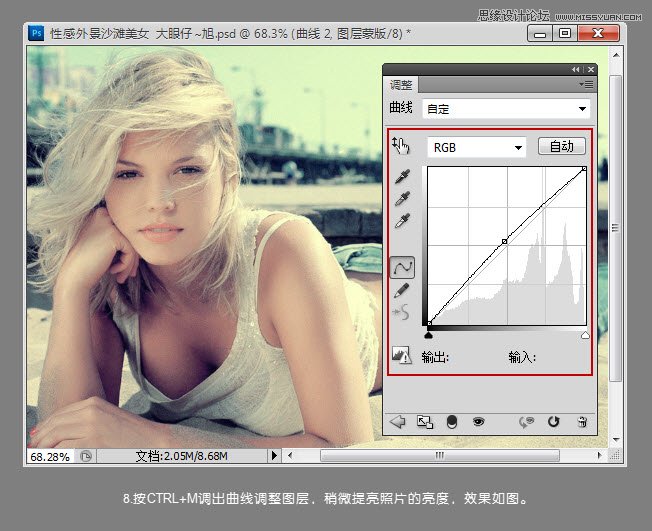The height and width of the screenshot is (531, 652).
Task: Select the pencil draw-curve tool
Action: pos(401,290)
